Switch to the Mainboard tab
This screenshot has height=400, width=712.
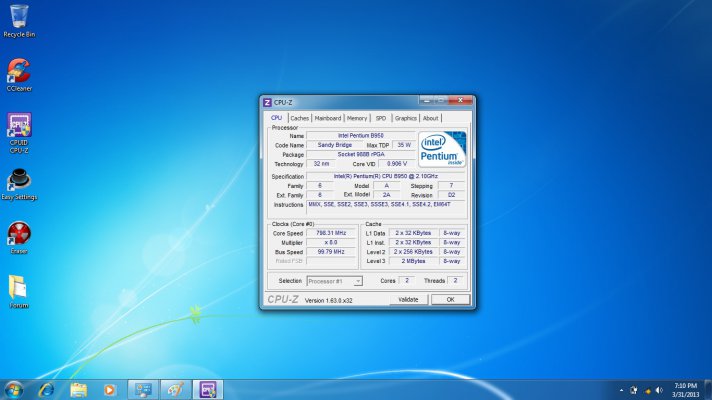328,118
